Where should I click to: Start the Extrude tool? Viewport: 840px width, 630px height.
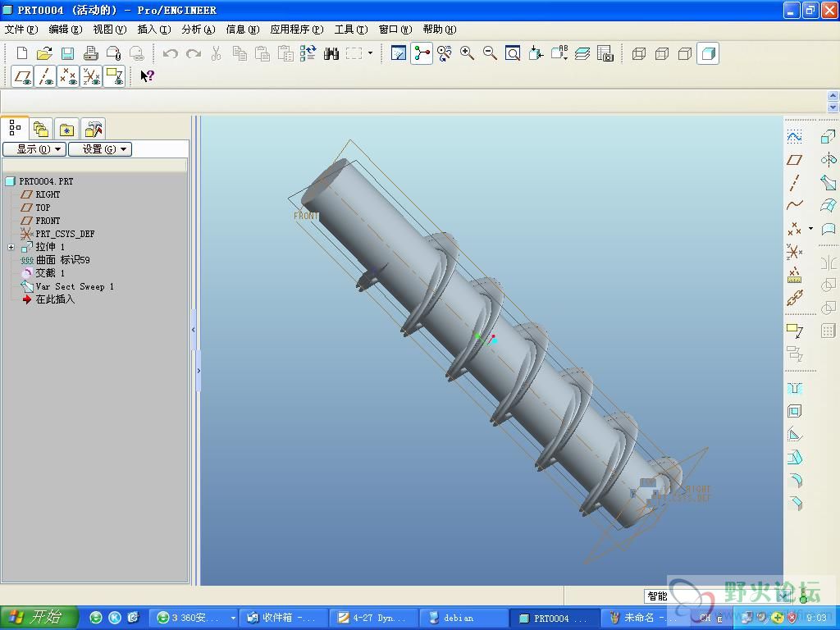(x=829, y=137)
